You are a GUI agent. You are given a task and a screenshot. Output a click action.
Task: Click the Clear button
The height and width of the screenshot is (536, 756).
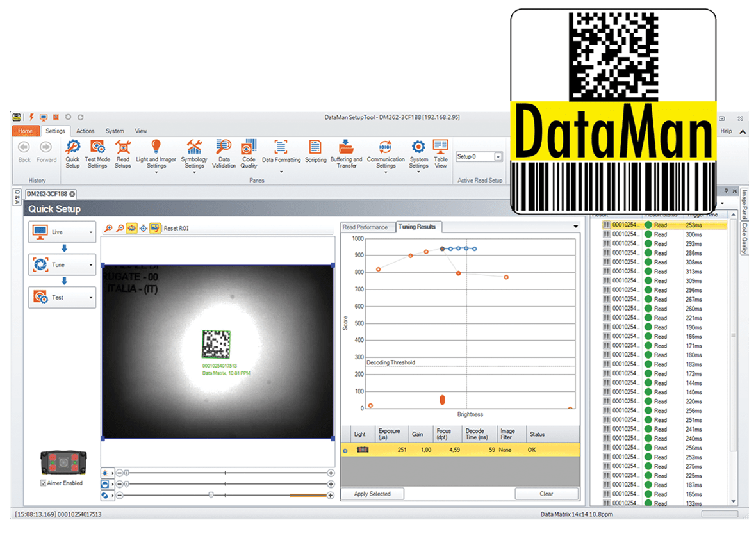click(x=546, y=494)
